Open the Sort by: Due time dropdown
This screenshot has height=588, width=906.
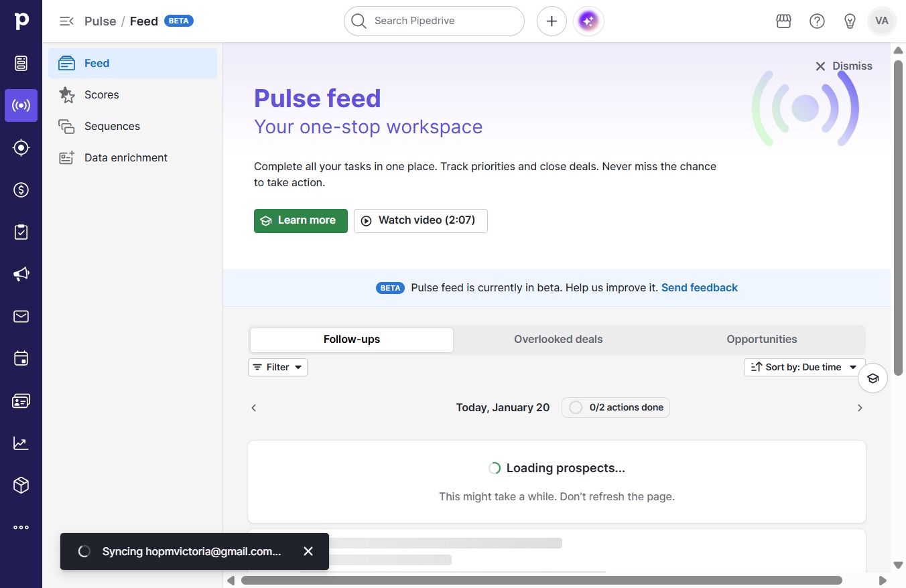click(804, 367)
